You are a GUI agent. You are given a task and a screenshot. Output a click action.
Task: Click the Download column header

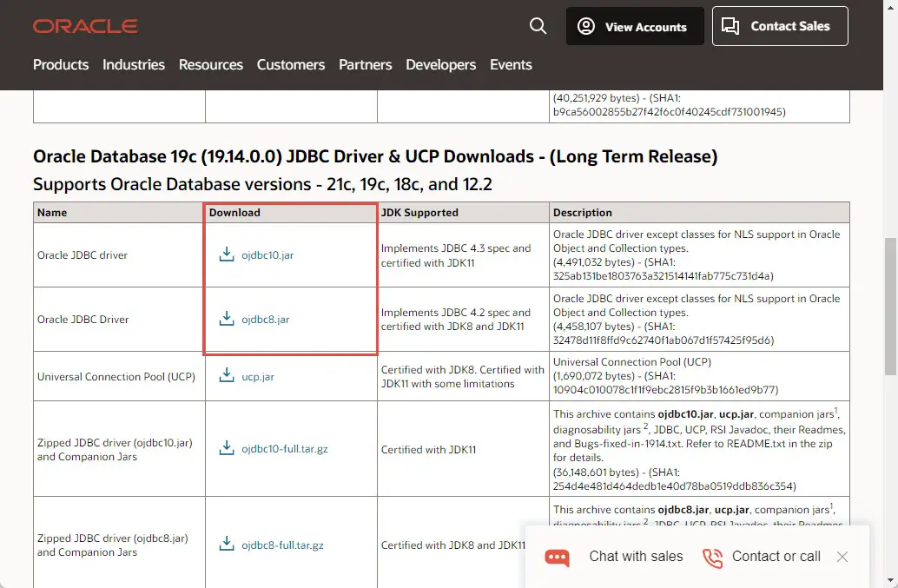(x=291, y=213)
